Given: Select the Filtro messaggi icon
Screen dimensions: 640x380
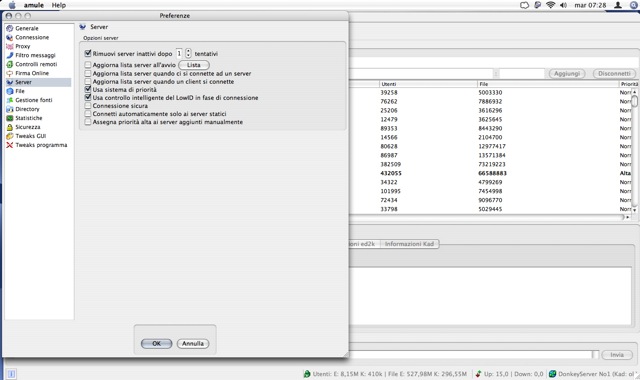Looking at the screenshot, I should (9, 55).
